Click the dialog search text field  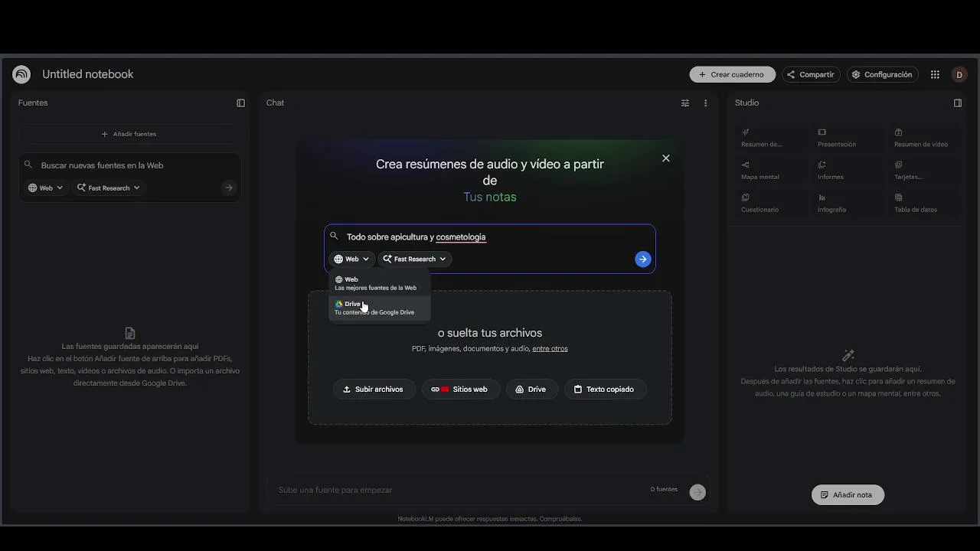pos(490,236)
